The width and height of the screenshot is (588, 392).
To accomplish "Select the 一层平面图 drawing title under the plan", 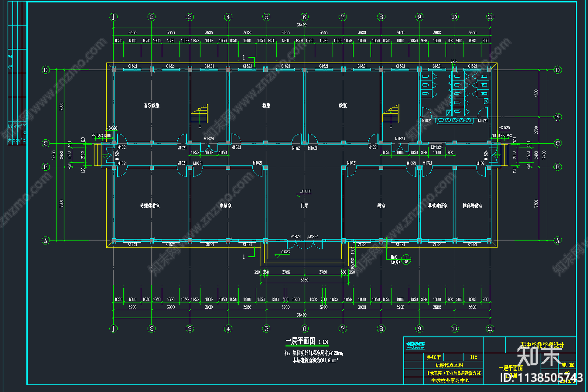I will tap(300, 341).
